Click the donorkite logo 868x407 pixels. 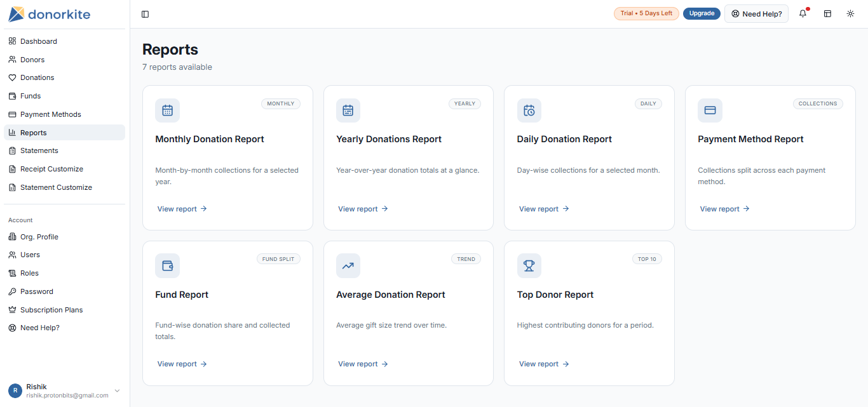[50, 14]
